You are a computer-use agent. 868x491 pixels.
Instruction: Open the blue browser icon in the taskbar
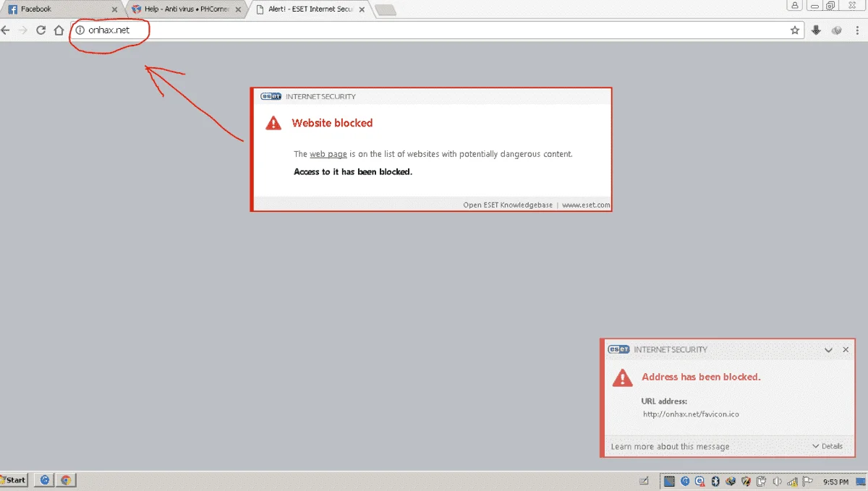pos(45,480)
